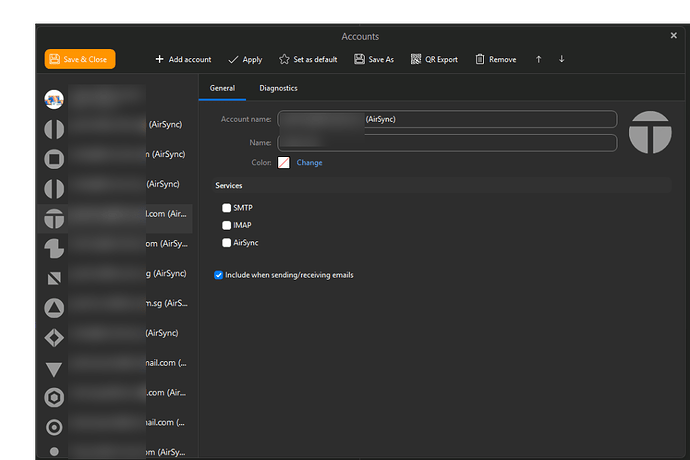Move account down with the down arrow
Image resolution: width=690 pixels, height=460 pixels.
[x=562, y=59]
